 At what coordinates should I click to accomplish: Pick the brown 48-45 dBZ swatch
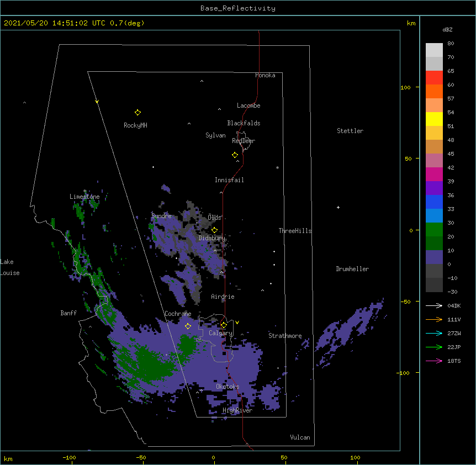tap(434, 147)
